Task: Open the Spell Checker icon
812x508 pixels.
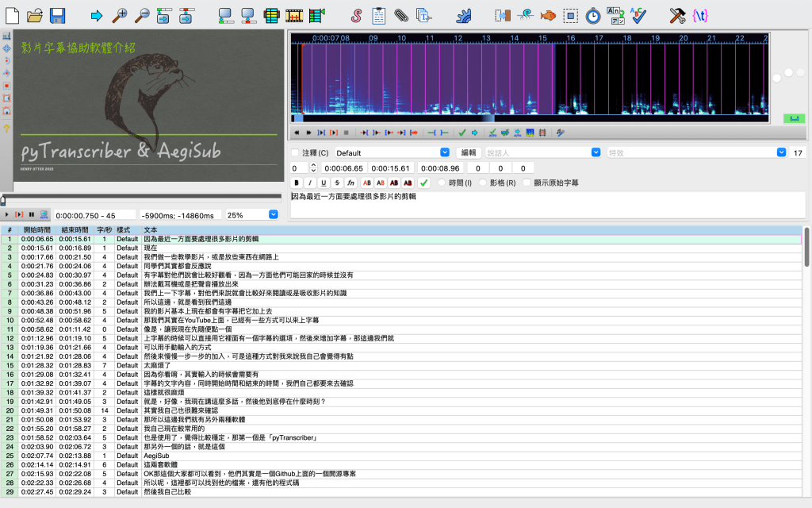Action: click(636, 15)
